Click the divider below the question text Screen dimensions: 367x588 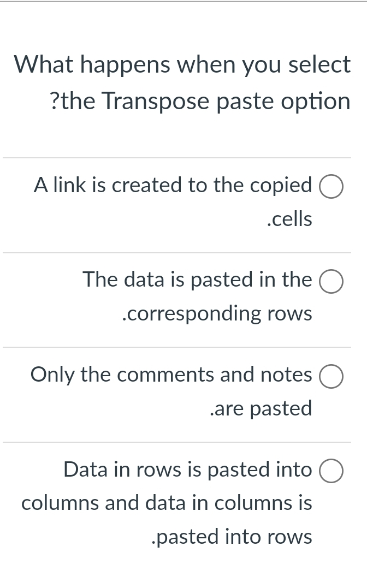pyautogui.click(x=183, y=157)
